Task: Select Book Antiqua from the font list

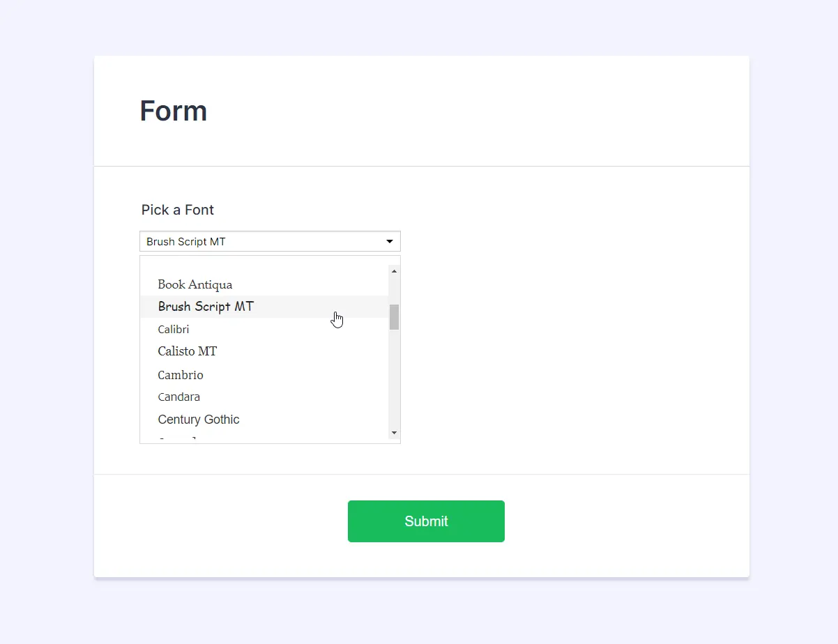Action: click(195, 284)
